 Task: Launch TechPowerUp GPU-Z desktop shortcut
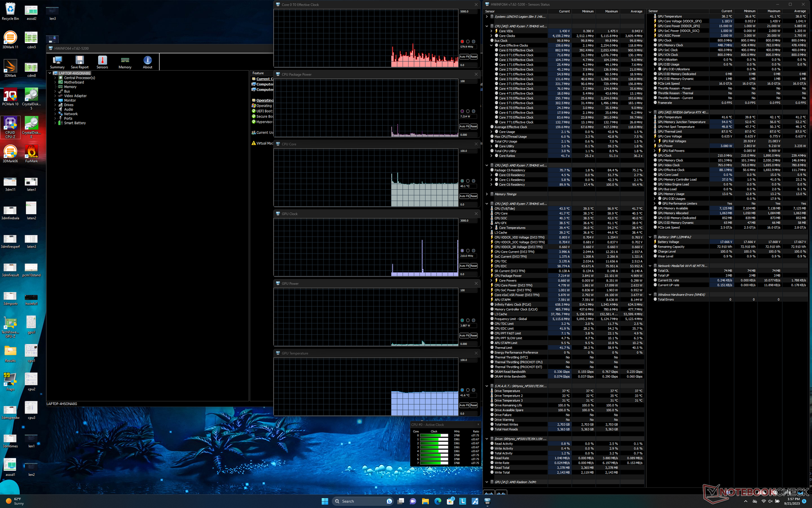coord(10,327)
